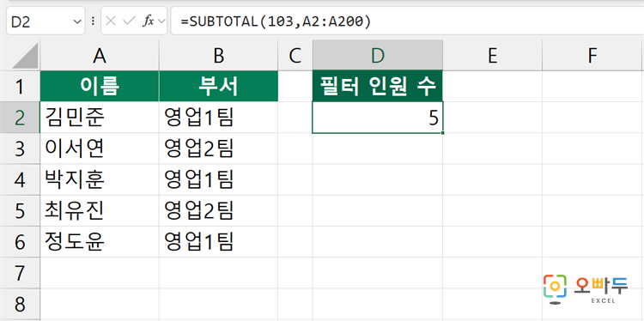Select row 5 header
This screenshot has width=644, height=321.
(x=20, y=211)
